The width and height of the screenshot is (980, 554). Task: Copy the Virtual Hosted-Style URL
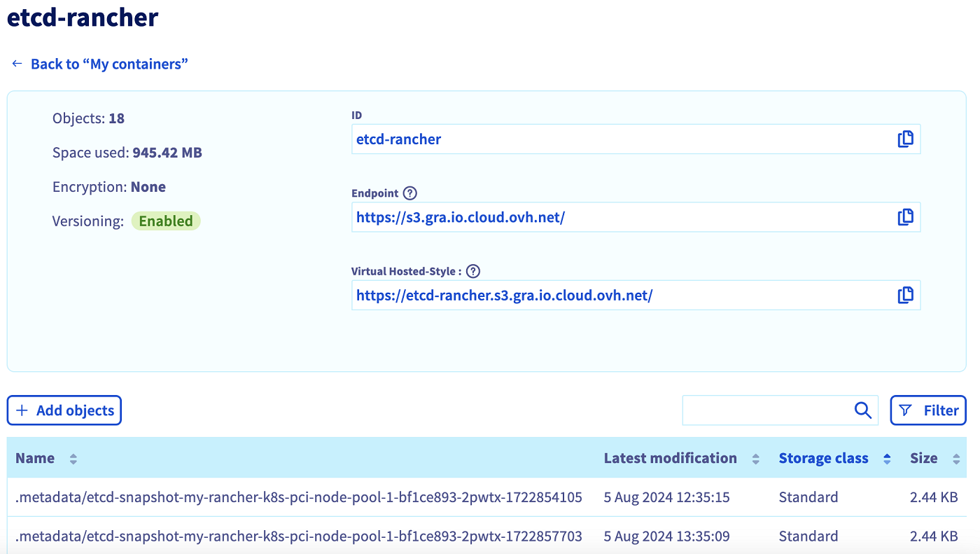click(x=905, y=295)
